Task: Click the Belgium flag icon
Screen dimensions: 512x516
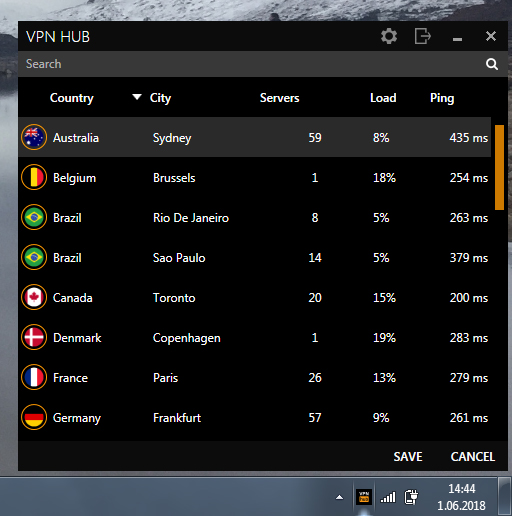Action: point(34,177)
